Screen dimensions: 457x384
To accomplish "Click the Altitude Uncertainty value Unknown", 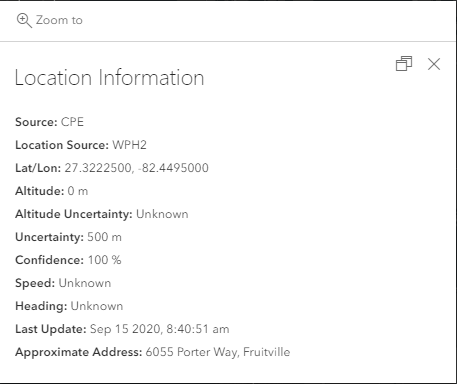I will pyautogui.click(x=162, y=214).
